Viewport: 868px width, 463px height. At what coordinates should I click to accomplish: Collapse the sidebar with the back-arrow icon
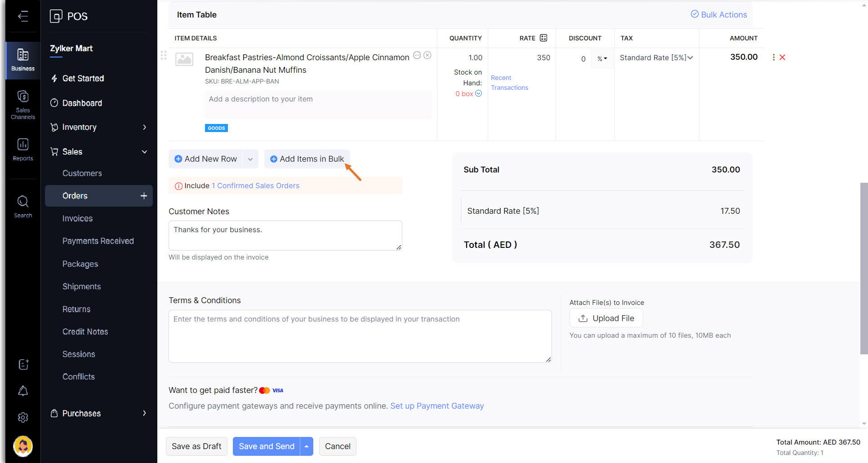point(23,17)
